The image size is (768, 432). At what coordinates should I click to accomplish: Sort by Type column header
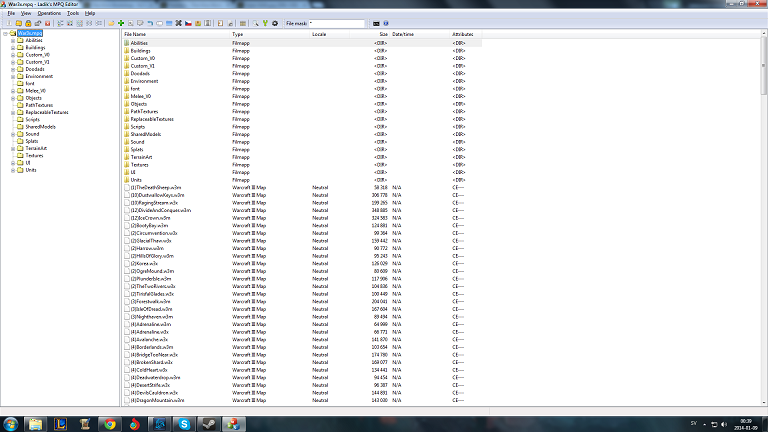[269, 34]
